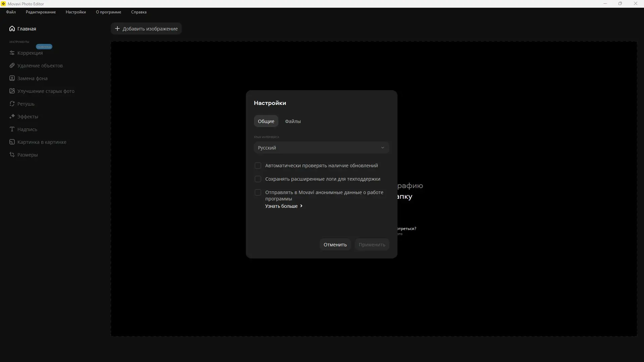Open the Удаление объектов eraser icon
Viewport: 644px width, 362px height.
[12, 65]
